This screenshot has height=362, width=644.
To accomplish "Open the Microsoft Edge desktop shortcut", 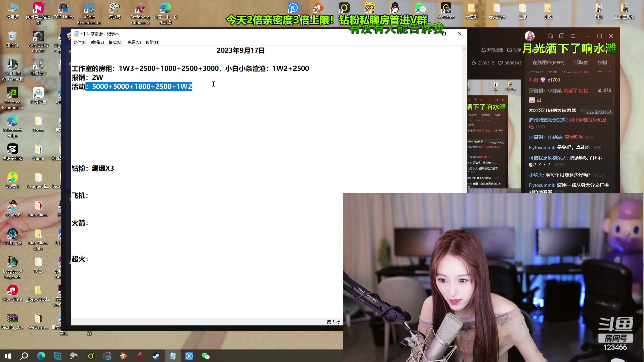I will (x=13, y=126).
